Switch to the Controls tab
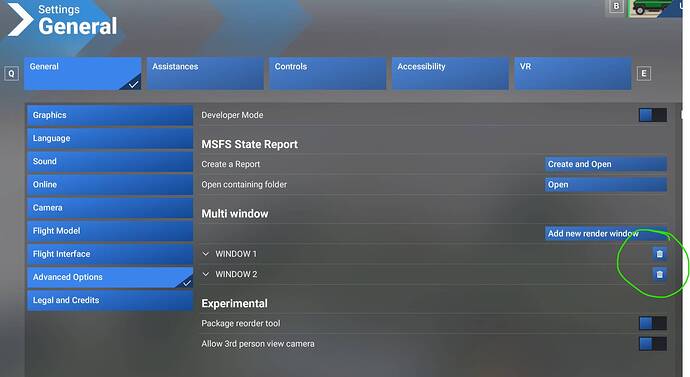 (x=327, y=73)
